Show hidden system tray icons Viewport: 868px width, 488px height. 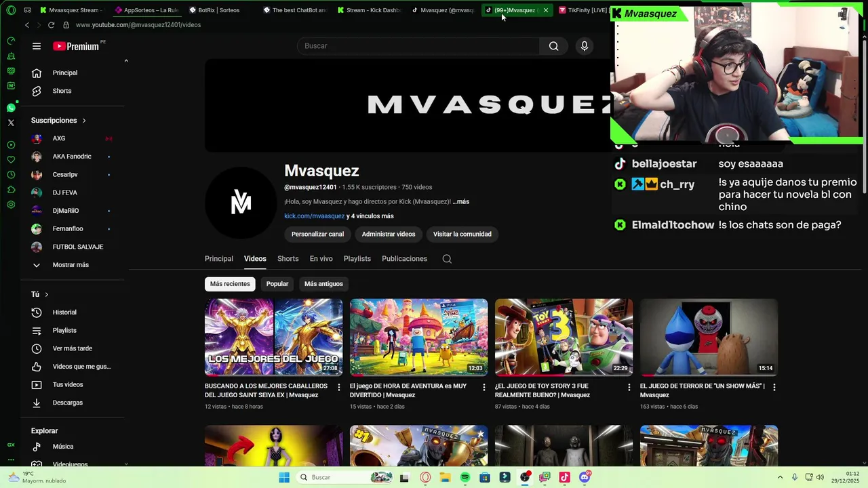tap(780, 477)
